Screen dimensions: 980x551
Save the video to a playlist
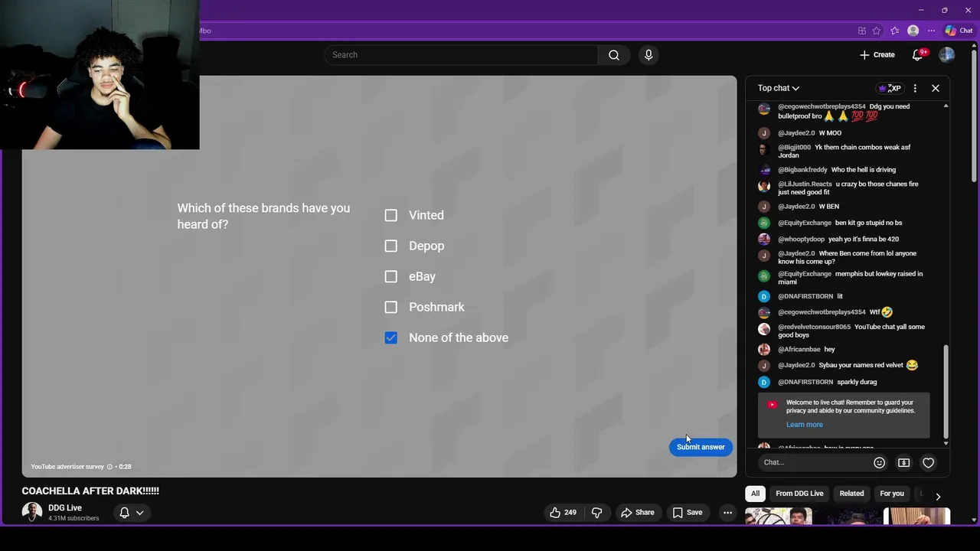click(x=687, y=513)
